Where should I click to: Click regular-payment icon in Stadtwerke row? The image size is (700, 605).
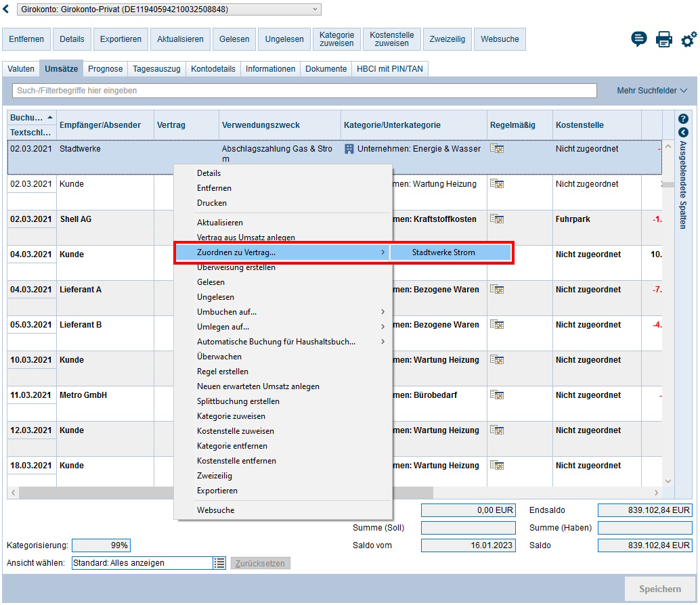(x=497, y=149)
